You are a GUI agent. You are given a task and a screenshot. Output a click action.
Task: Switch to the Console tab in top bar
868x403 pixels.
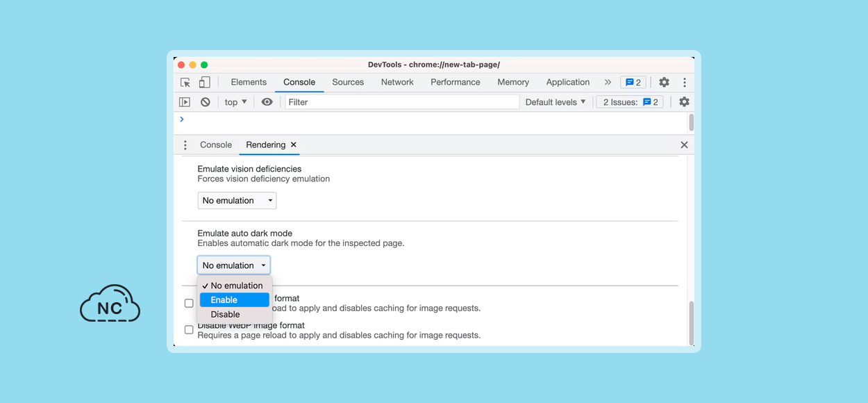299,82
